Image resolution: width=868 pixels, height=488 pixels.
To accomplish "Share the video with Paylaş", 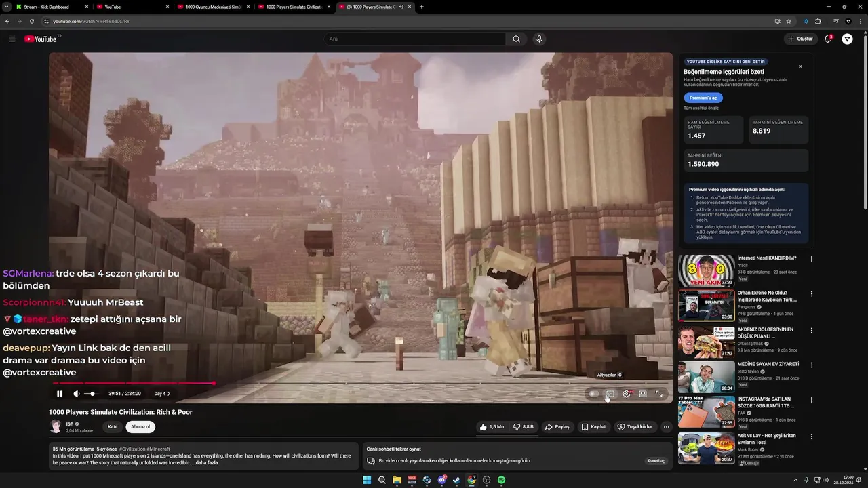I will click(x=558, y=427).
